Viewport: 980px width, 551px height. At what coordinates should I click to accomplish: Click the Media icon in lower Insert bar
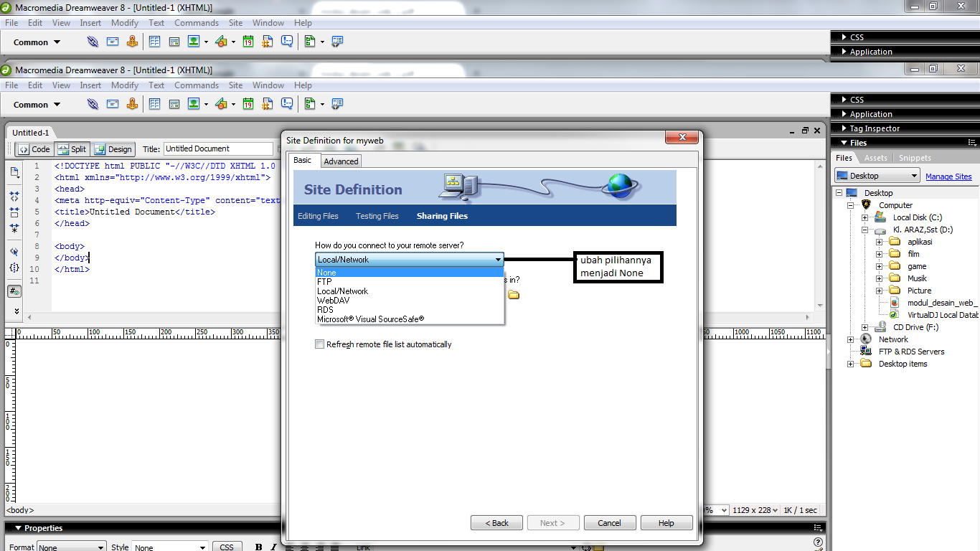221,104
